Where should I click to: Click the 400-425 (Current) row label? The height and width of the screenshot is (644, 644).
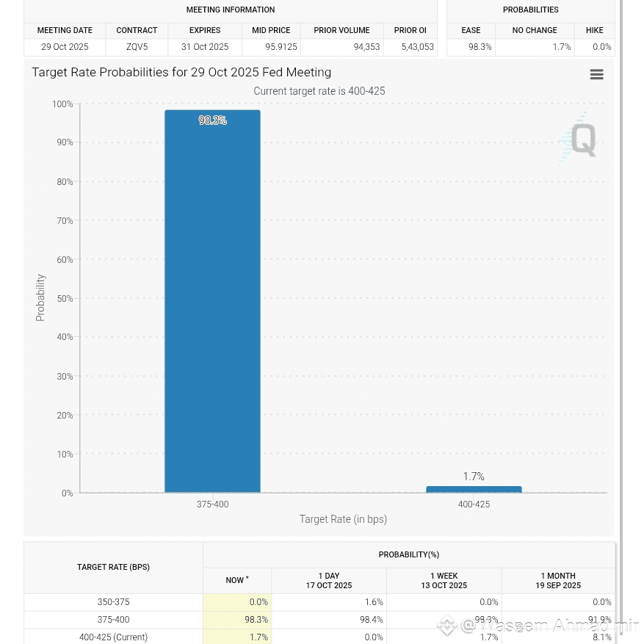click(x=113, y=637)
